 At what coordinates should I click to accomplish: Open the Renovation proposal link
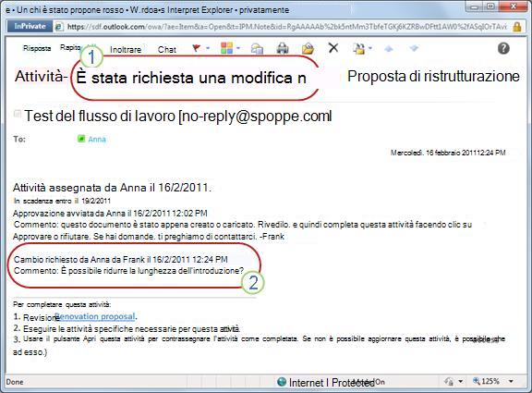[95, 316]
